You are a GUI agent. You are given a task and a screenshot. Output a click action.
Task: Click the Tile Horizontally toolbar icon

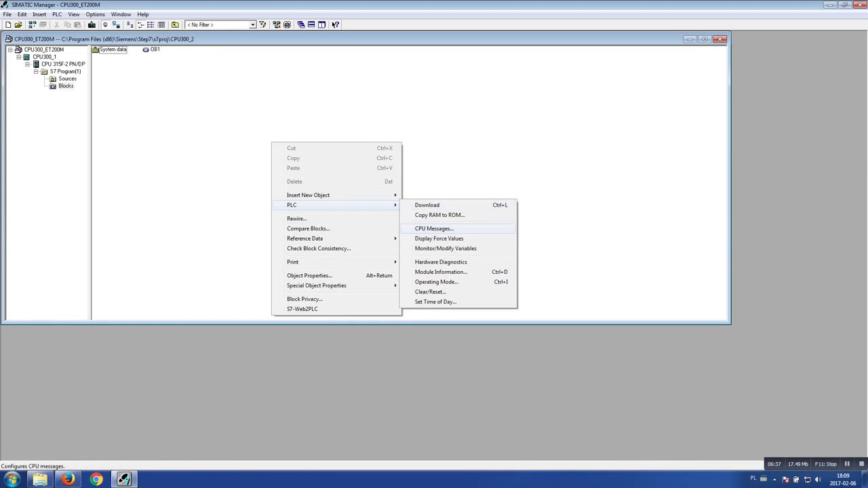[x=311, y=24]
